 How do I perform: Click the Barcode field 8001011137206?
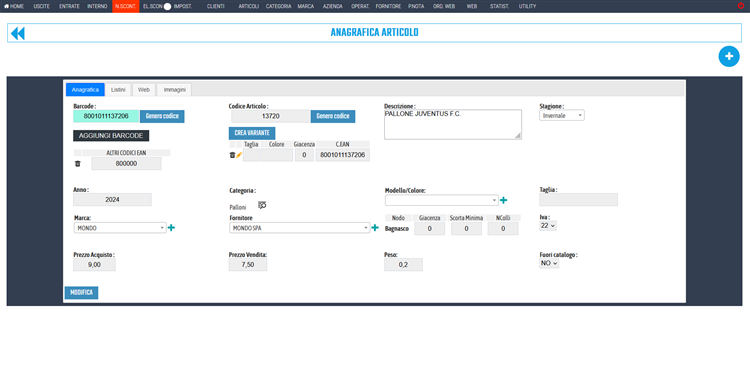coord(106,116)
